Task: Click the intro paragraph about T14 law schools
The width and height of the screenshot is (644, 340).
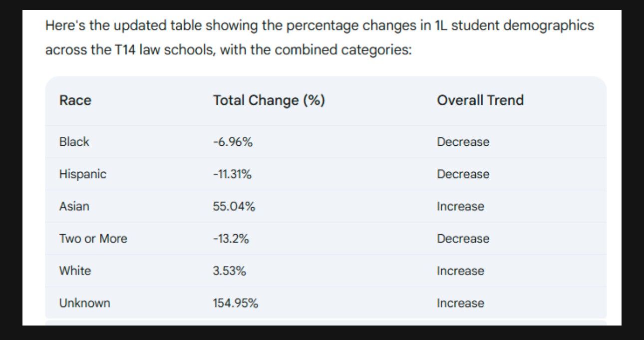Action: 320,38
